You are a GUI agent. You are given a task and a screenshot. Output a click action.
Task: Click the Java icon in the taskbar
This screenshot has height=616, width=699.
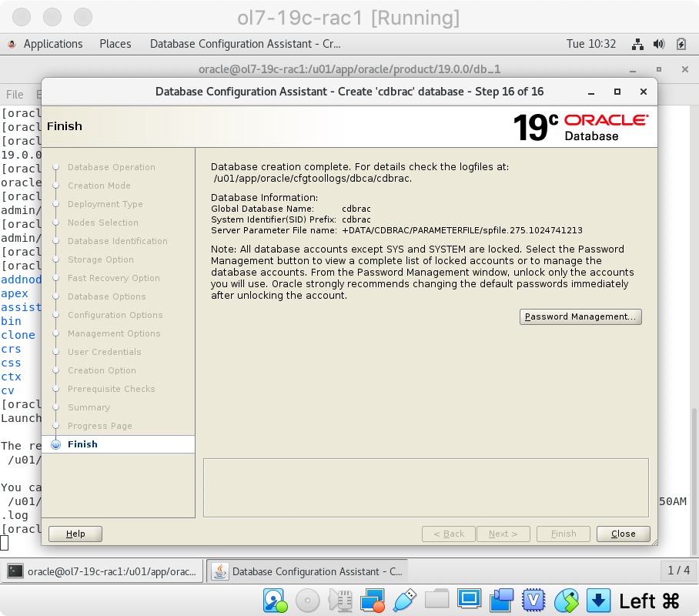[219, 571]
